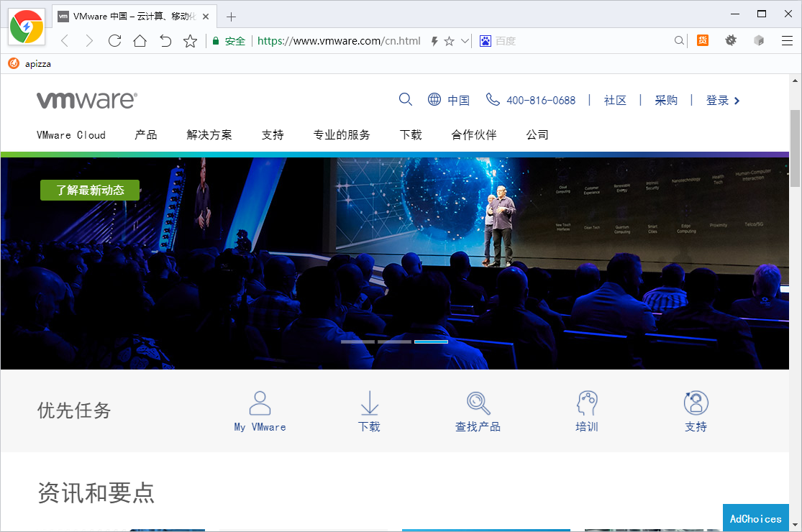Image resolution: width=802 pixels, height=532 pixels.
Task: Bookmark page using toolbar star icon
Action: tap(190, 41)
